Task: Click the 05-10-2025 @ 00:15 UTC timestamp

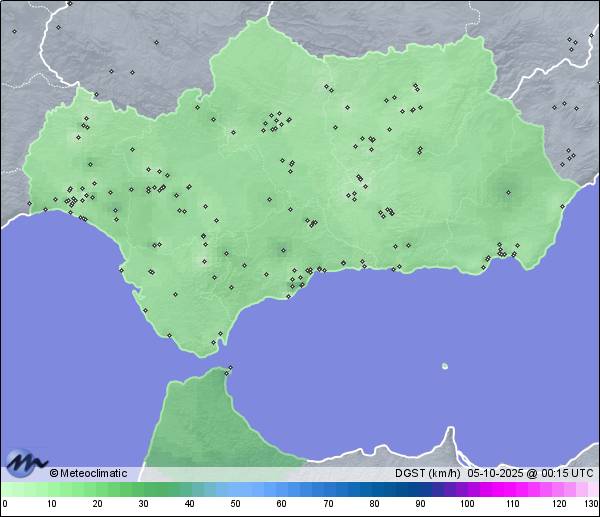Action: (x=529, y=473)
